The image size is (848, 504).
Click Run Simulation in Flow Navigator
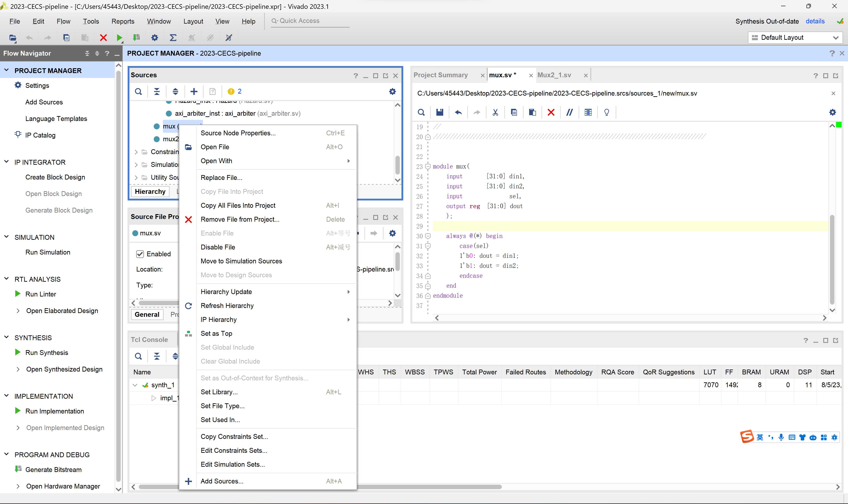(x=47, y=252)
